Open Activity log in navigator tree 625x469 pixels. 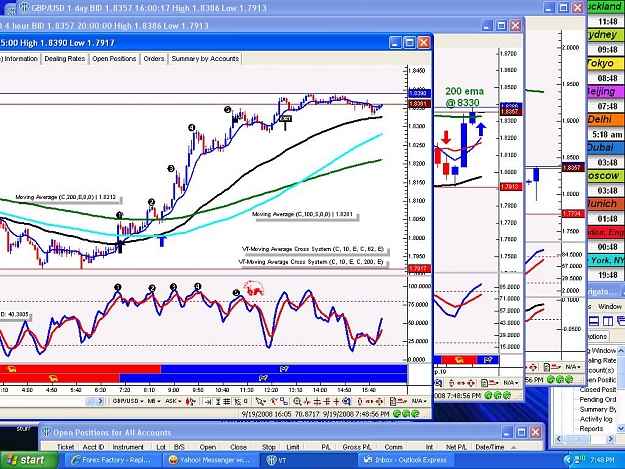(x=596, y=419)
